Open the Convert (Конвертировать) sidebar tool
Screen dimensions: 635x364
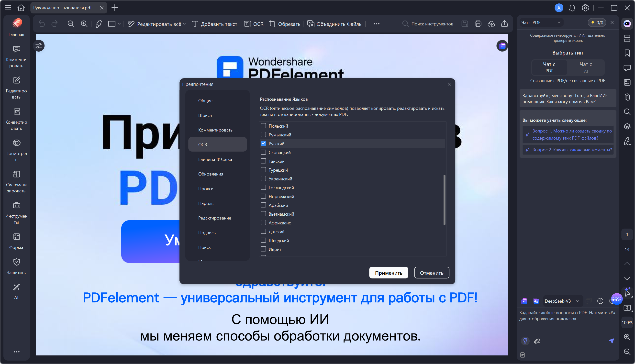16,112
